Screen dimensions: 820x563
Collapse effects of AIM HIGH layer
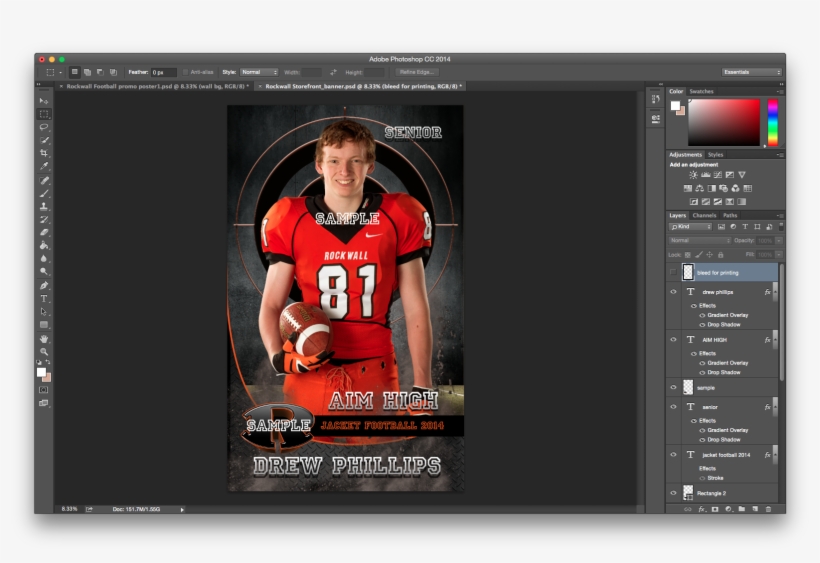point(775,340)
